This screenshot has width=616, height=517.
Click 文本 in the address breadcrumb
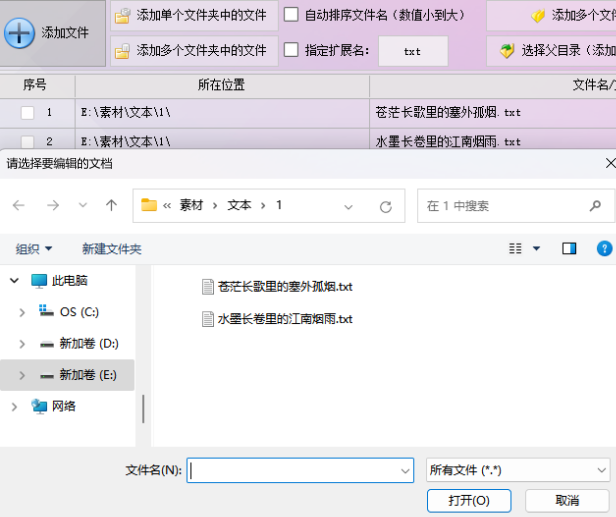click(239, 205)
